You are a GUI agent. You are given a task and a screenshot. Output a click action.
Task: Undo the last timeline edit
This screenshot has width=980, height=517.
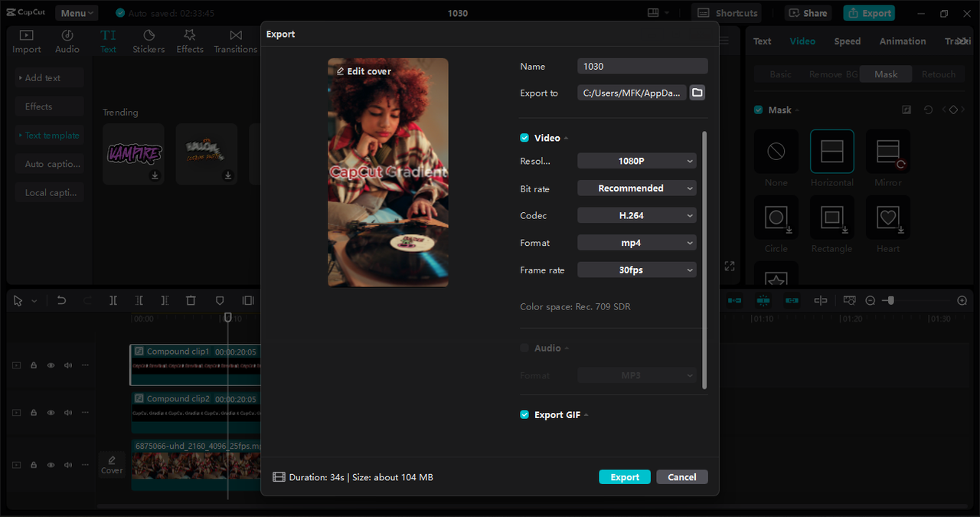point(61,301)
